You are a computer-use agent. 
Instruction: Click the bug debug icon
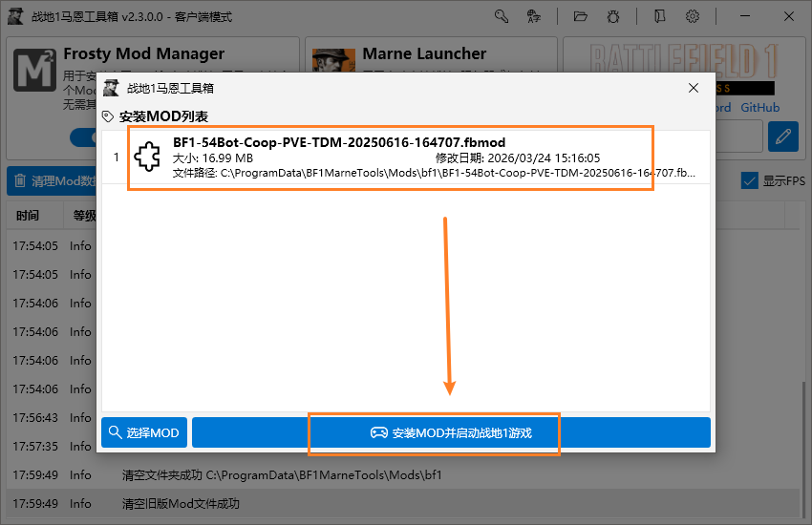pos(614,16)
